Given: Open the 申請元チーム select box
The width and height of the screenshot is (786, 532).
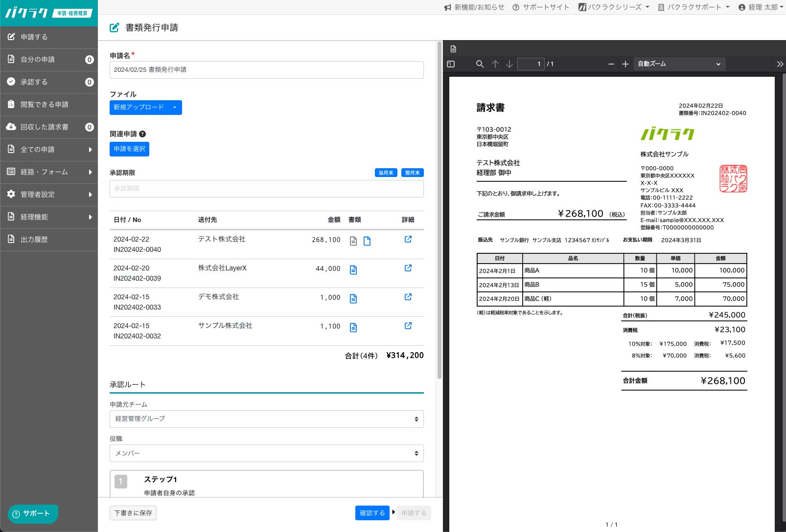Looking at the screenshot, I should [x=267, y=419].
